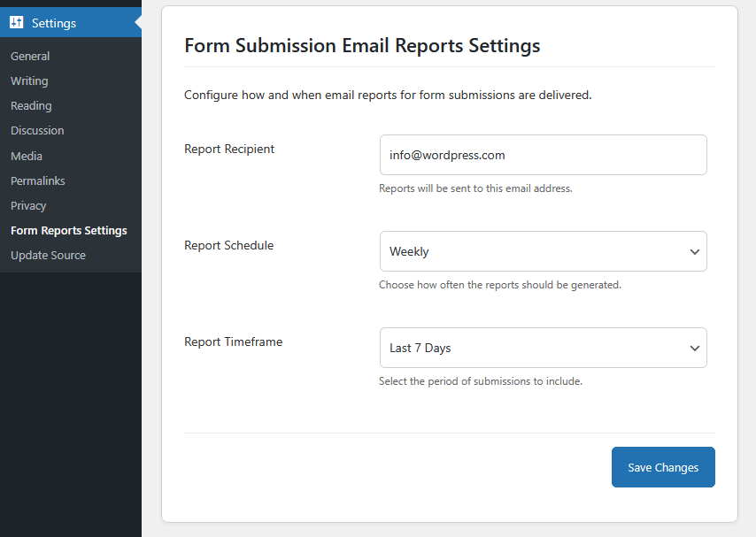Open Update Source in sidebar

pos(48,255)
